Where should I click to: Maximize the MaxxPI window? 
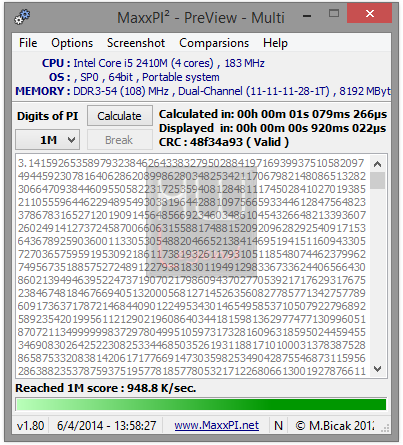click(x=334, y=14)
